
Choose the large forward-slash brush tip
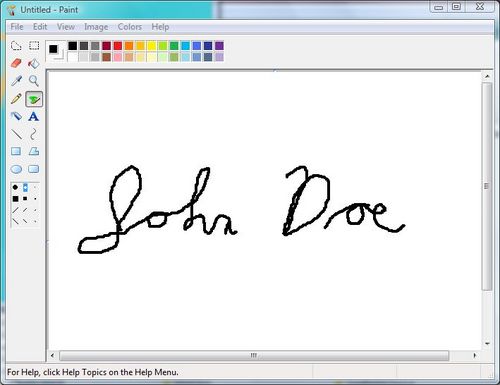[15, 210]
